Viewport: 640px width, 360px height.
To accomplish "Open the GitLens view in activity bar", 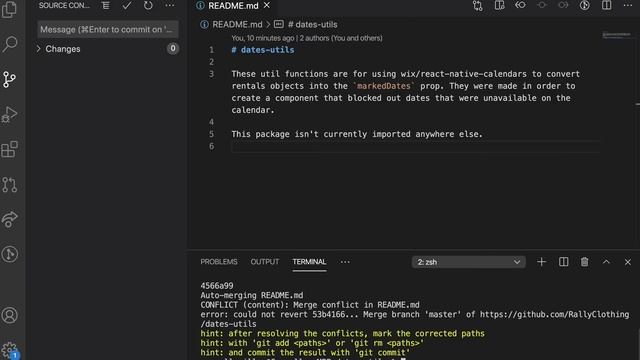I will click(x=9, y=254).
